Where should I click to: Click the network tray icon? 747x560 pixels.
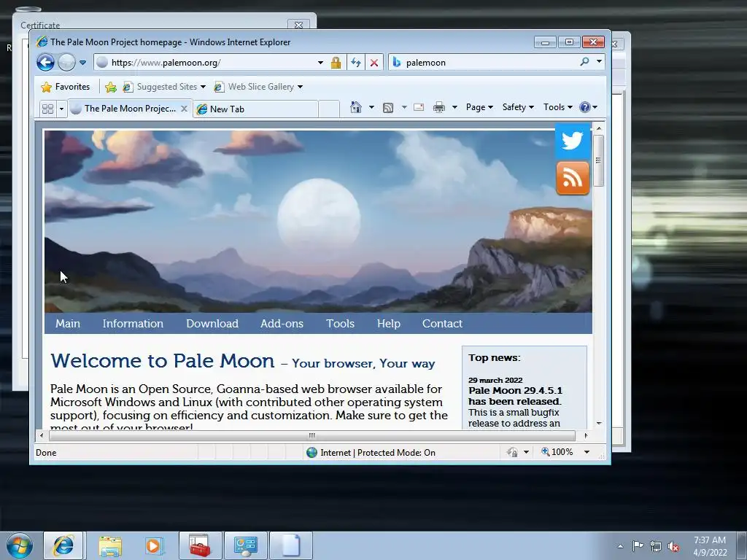coord(656,547)
